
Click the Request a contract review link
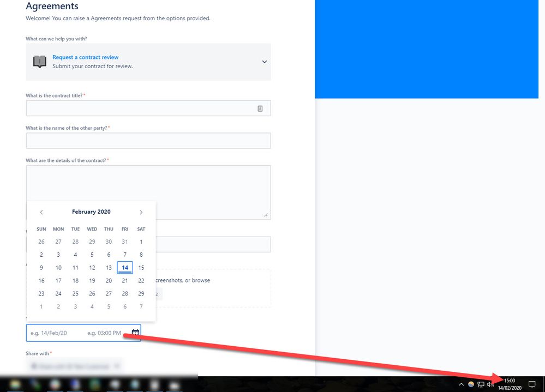point(86,57)
